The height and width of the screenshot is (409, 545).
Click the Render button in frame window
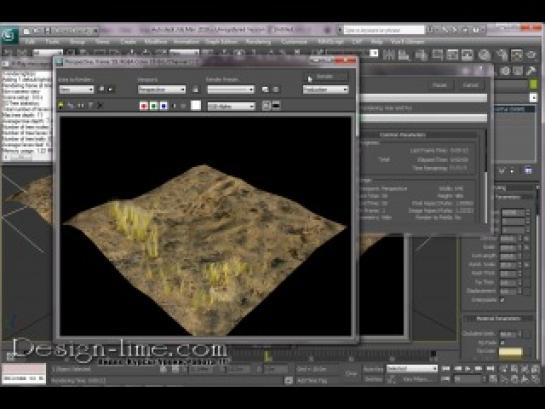(326, 76)
